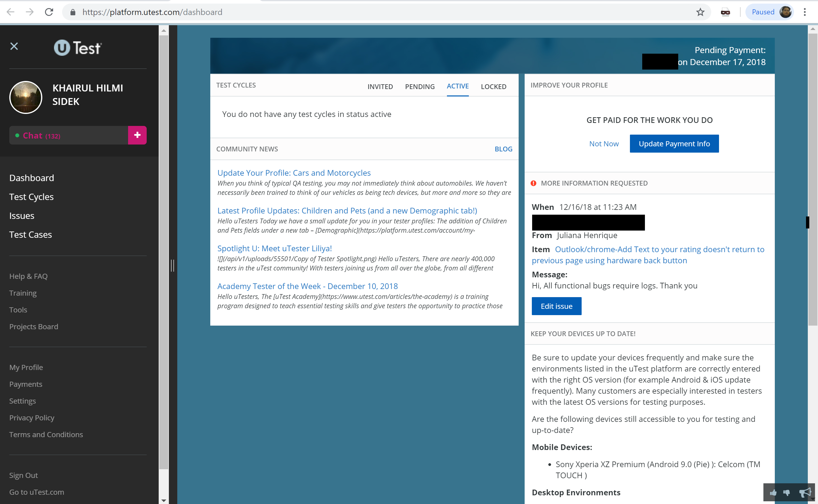Viewport: 818px width, 504px height.
Task: Open 'Academy Tester of the Week' article
Action: 307,286
